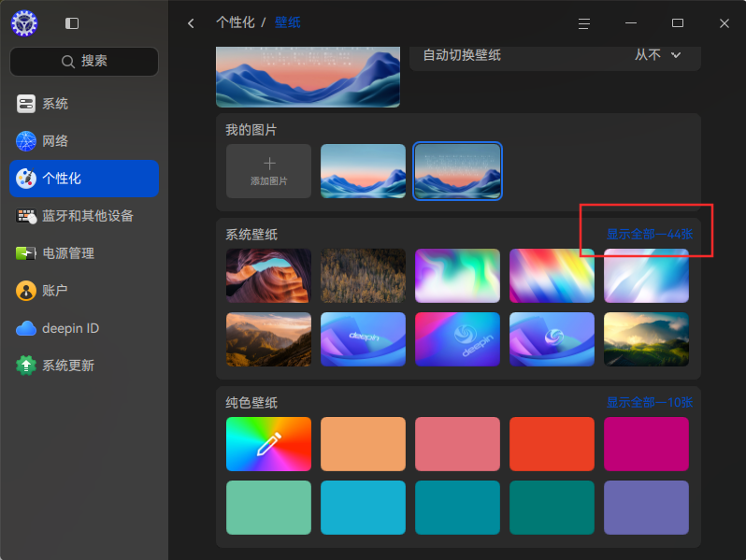The width and height of the screenshot is (746, 560).
Task: Click the 系统 icon in sidebar
Action: [x=26, y=103]
